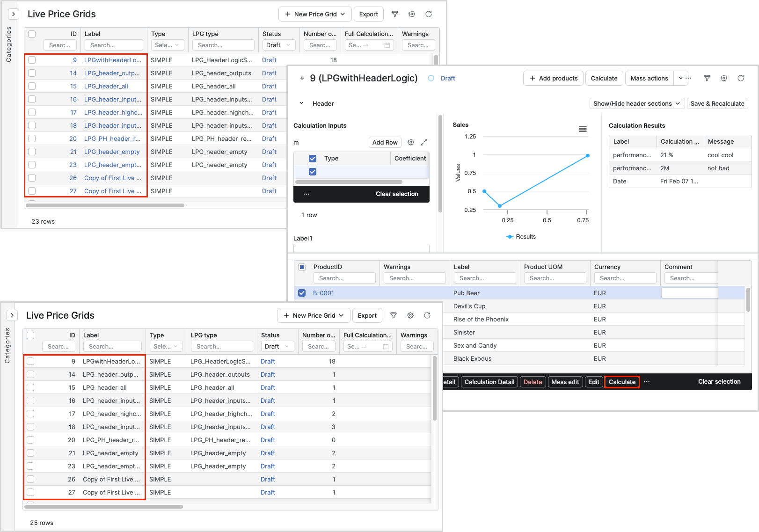This screenshot has height=532, width=759.
Task: Click the Comment cell for Pub Beer row
Action: point(689,293)
